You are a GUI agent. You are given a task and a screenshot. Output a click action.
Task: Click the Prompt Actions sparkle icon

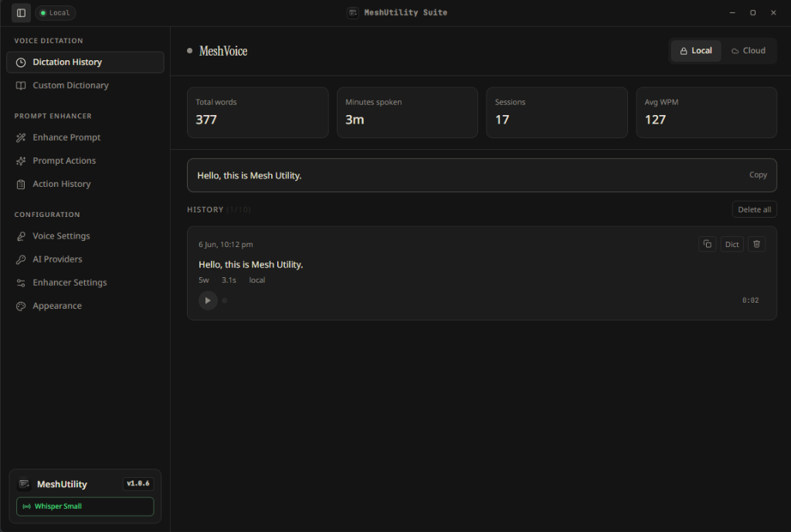(x=21, y=161)
